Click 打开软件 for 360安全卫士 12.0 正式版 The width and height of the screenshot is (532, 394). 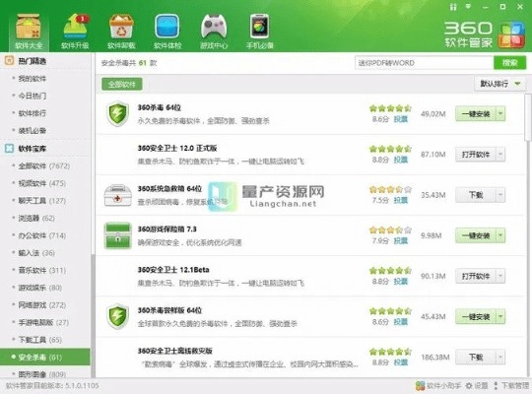476,155
